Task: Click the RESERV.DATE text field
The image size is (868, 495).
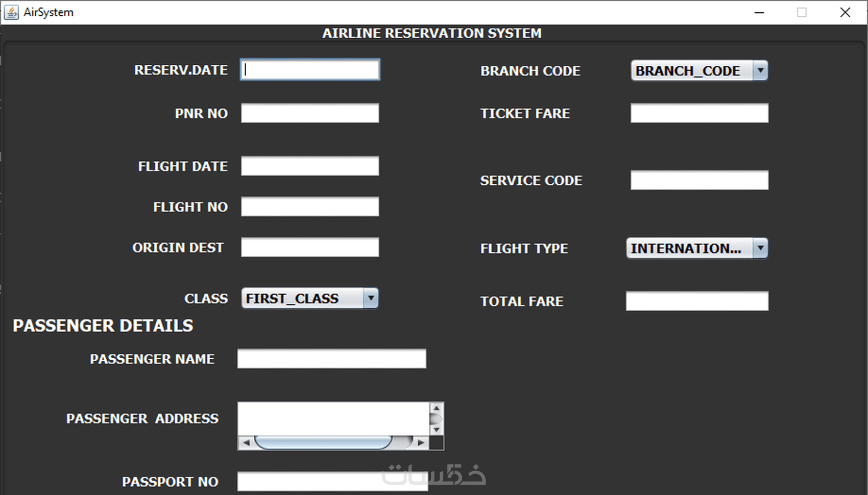Action: [310, 70]
